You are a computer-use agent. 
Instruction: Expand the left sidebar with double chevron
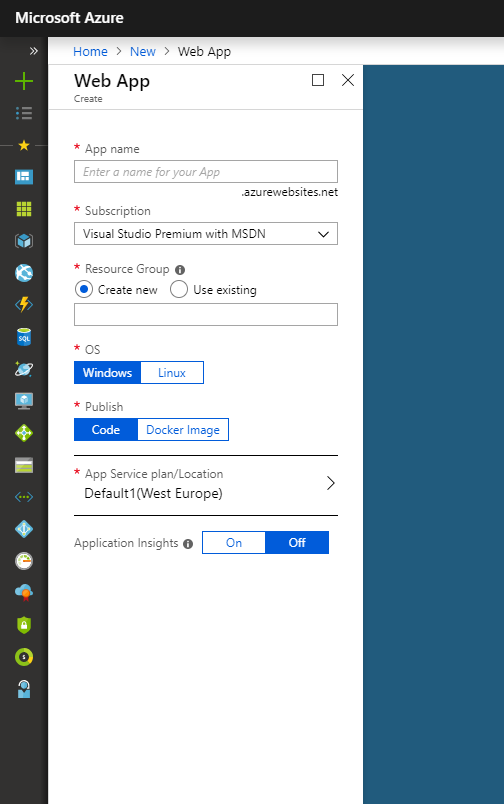click(34, 51)
